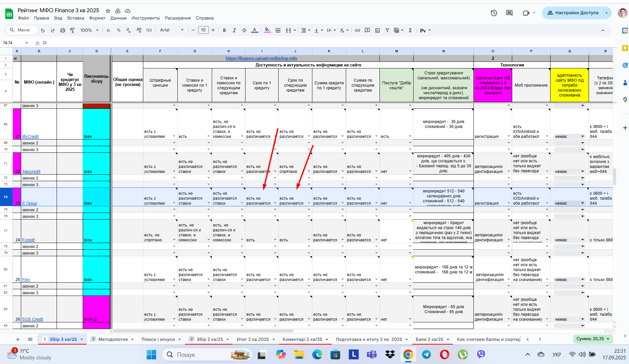Click the Print icon
This screenshot has width=629, height=364.
click(x=63, y=30)
